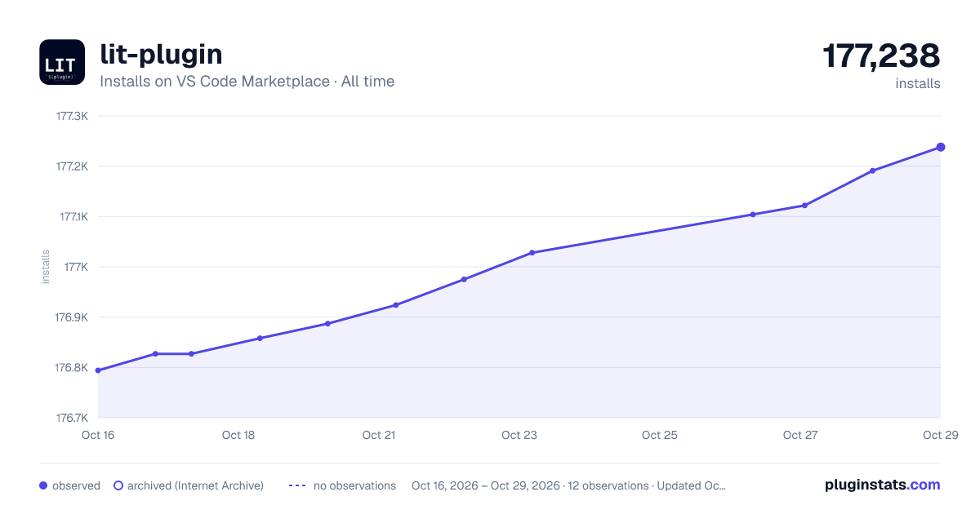This screenshot has height=514, width=980.
Task: Click the Oct 18 x-axis label
Action: click(238, 435)
